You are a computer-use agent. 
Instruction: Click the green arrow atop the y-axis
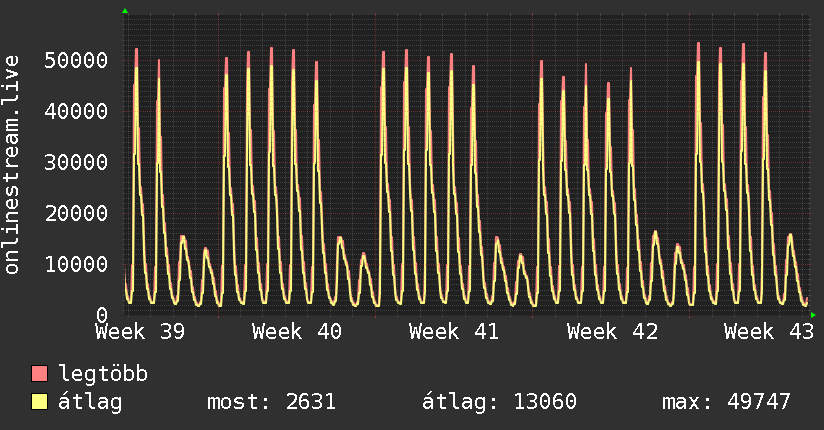click(125, 11)
